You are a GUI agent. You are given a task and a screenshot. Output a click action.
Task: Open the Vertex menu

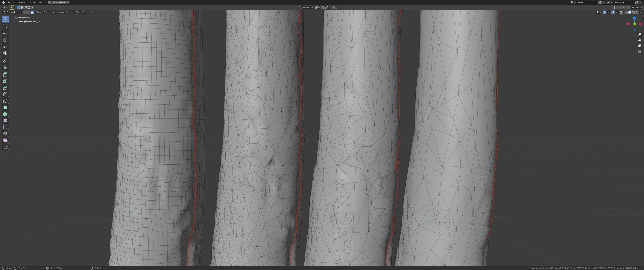[69, 12]
